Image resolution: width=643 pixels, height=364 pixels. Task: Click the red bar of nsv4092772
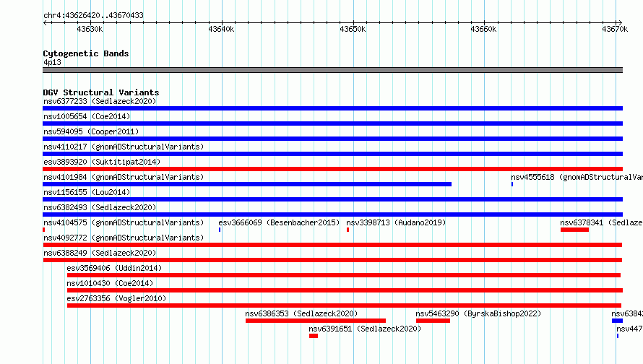coord(332,245)
